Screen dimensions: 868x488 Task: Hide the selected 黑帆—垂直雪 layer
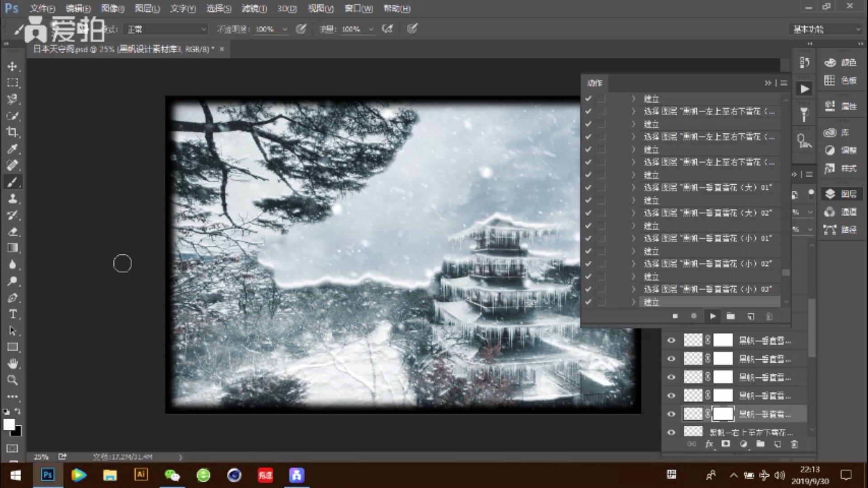pos(671,413)
